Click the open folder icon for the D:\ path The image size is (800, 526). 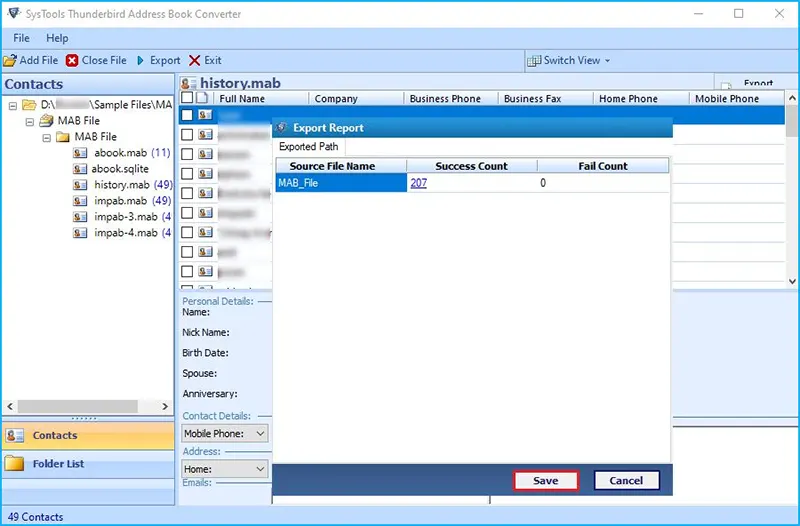(x=30, y=105)
